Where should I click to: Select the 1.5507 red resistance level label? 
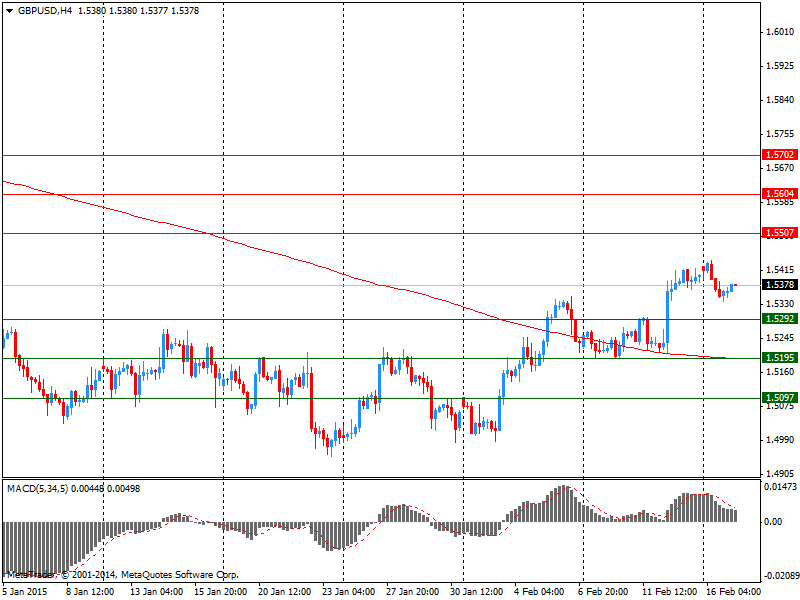pos(780,233)
